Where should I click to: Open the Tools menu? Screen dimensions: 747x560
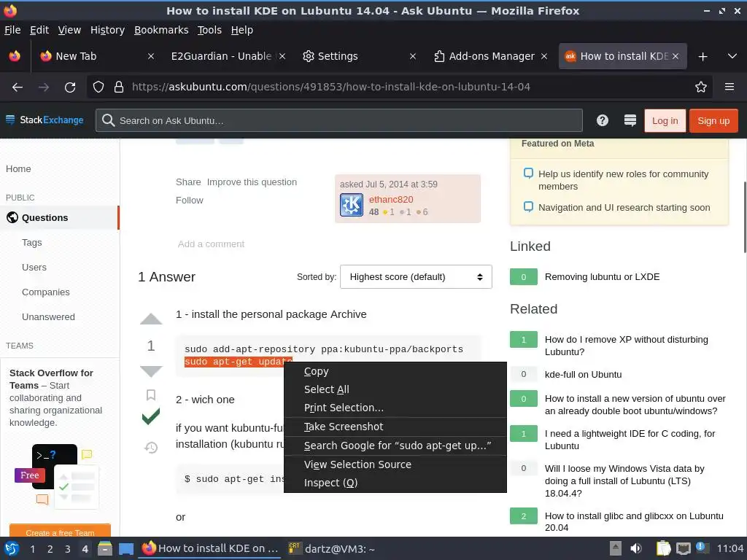209,30
